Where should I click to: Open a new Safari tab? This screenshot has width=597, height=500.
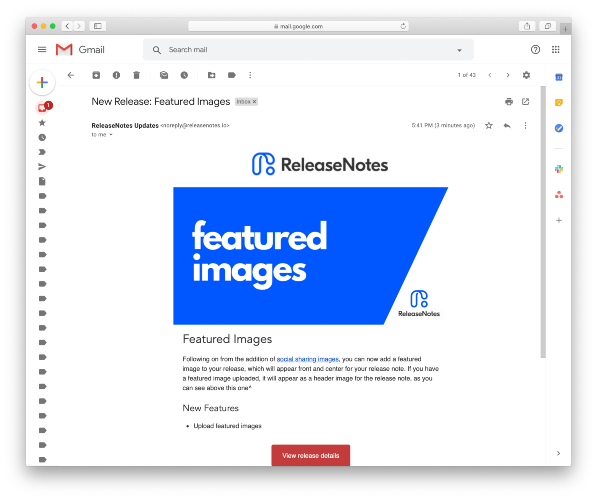pos(565,29)
